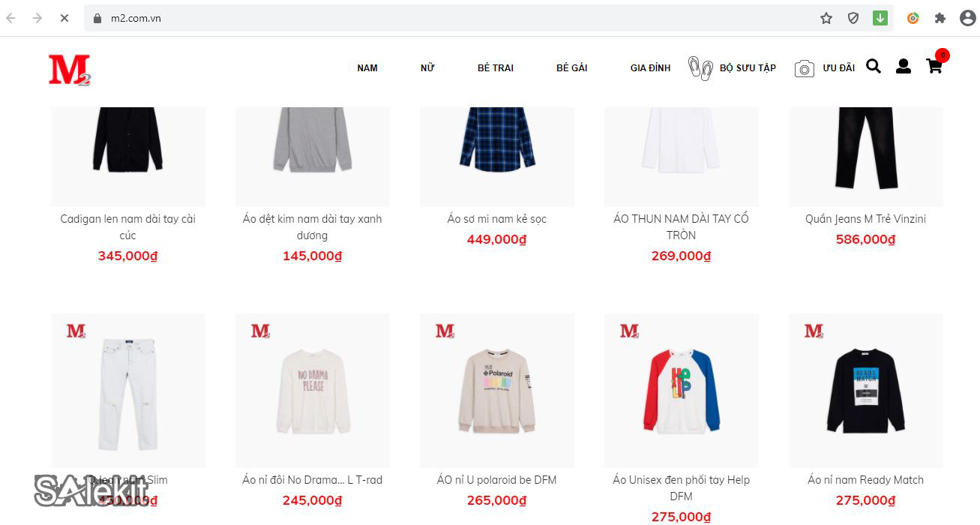The image size is (980, 525).
Task: Open the shopping cart icon
Action: 934,67
